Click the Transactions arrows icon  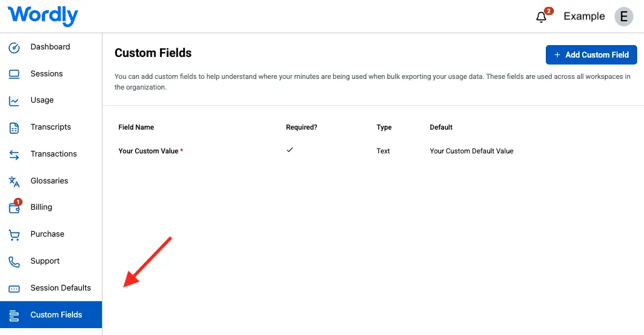[x=14, y=155]
